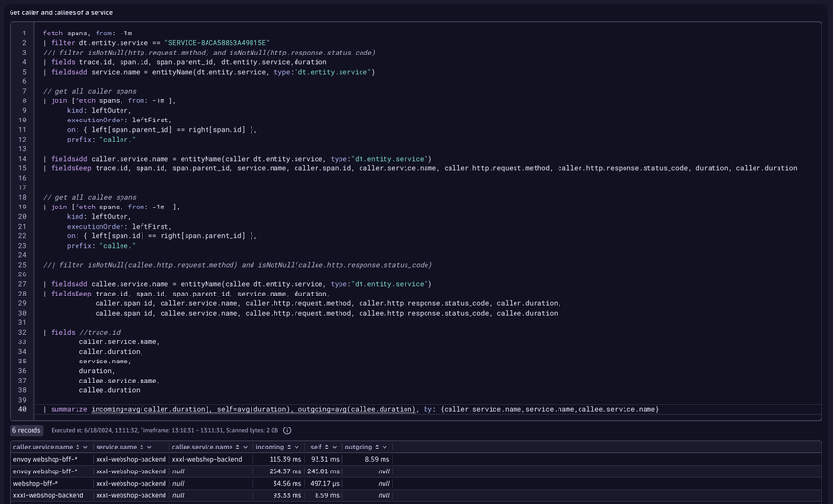Image resolution: width=833 pixels, height=504 pixels.
Task: Click line number 40 in the gutter
Action: pos(22,409)
